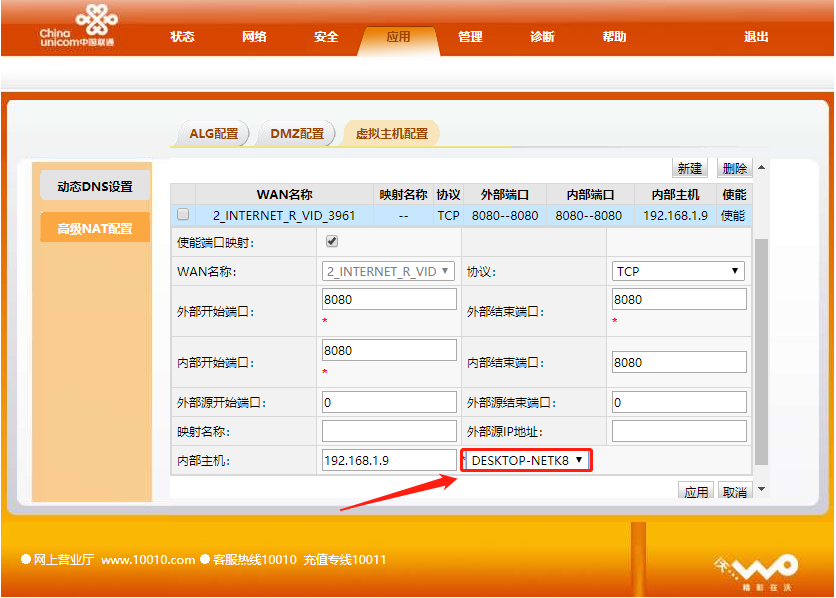Click the scrollbar up arrow
The width and height of the screenshot is (836, 598).
[761, 167]
